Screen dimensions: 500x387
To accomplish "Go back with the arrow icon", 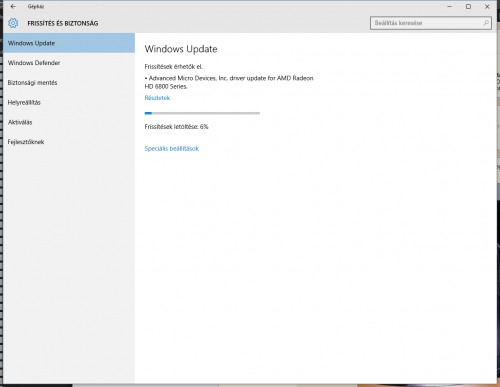I will [13, 6].
